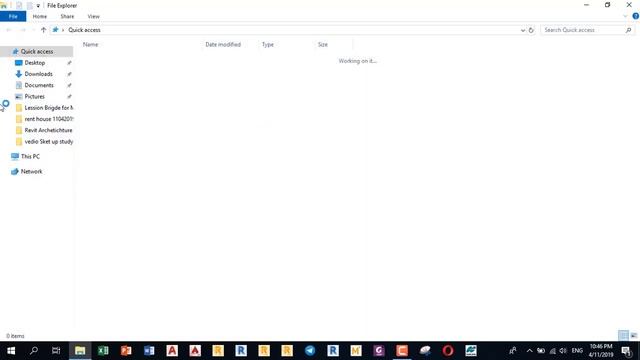Open Downloads in navigation pane

38,74
